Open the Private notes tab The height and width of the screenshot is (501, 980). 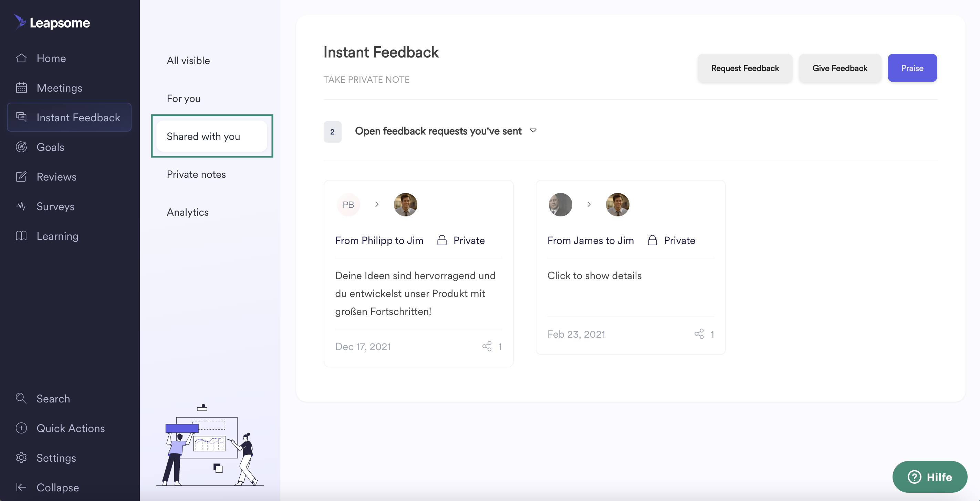click(196, 174)
